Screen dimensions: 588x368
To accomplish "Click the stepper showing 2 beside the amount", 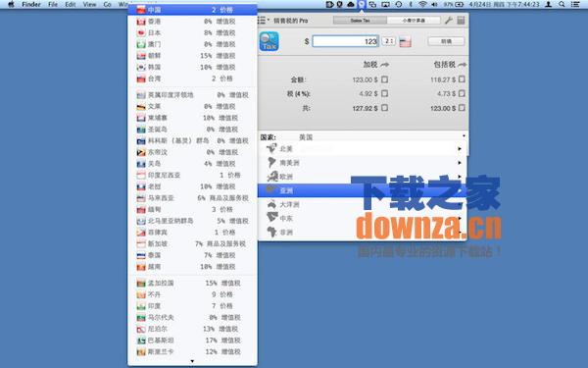I will [389, 41].
